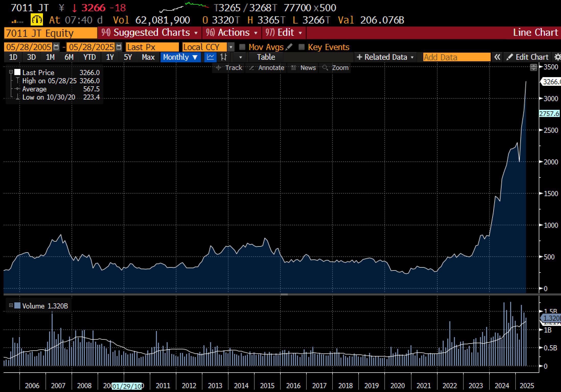Switch to the bar chart type icon
This screenshot has width=561, height=392.
pos(224,57)
